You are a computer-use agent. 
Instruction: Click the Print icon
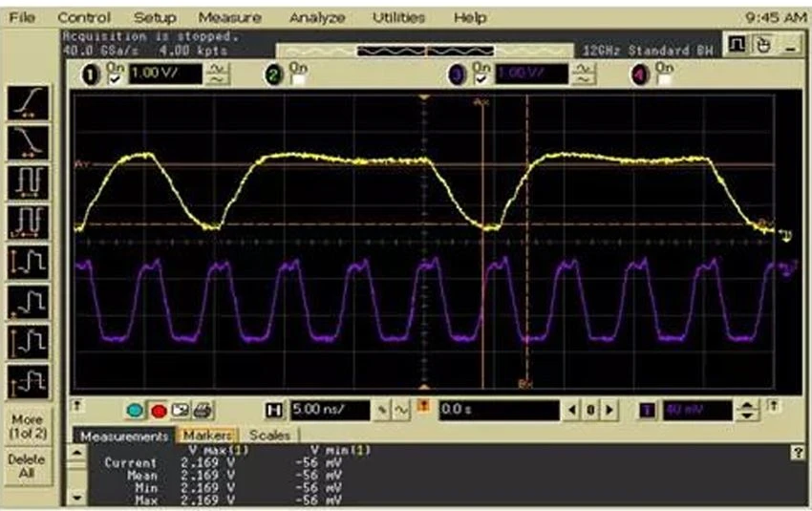click(203, 411)
